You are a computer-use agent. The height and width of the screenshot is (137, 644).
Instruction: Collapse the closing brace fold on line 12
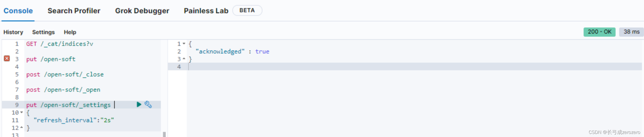point(22,127)
